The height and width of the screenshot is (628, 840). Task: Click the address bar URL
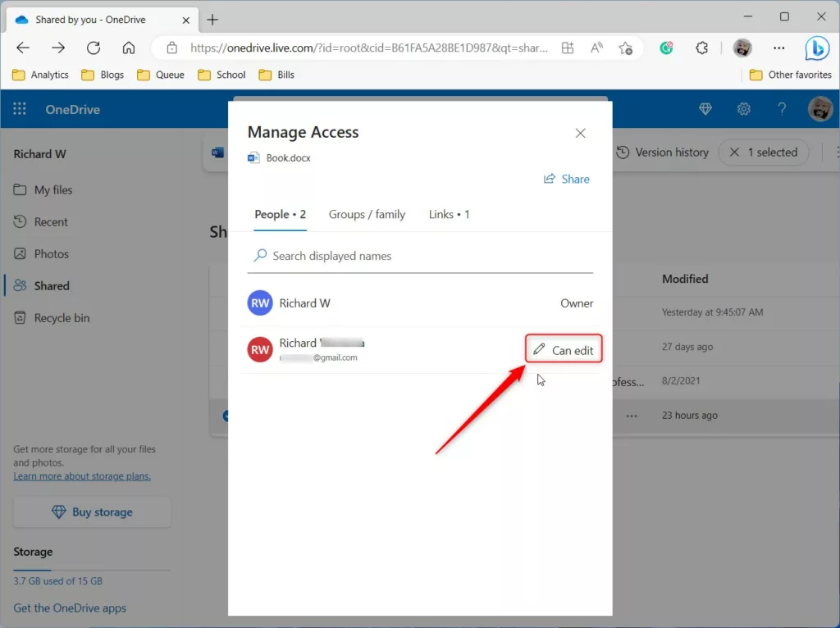368,48
